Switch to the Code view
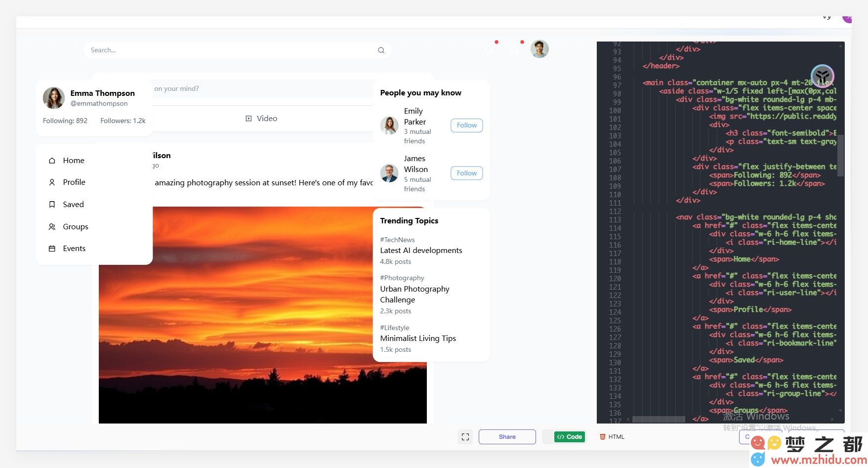The width and height of the screenshot is (868, 468). coord(570,437)
